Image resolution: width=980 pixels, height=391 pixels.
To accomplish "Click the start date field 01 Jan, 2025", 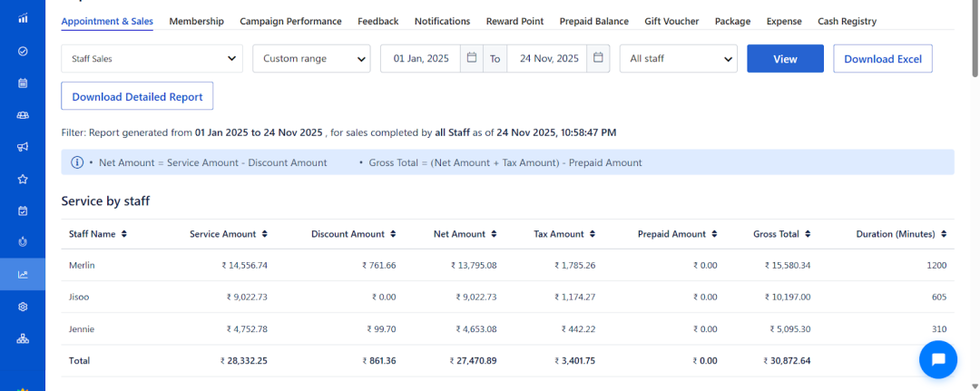I will pyautogui.click(x=421, y=59).
